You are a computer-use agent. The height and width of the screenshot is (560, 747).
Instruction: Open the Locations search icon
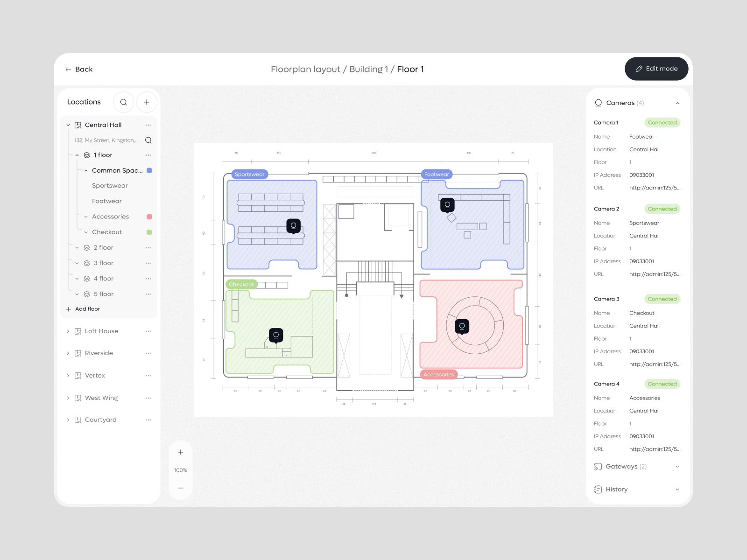tap(124, 102)
